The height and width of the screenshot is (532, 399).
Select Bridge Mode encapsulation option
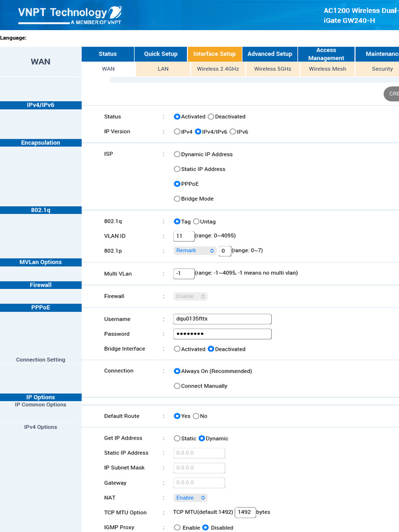coord(177,199)
